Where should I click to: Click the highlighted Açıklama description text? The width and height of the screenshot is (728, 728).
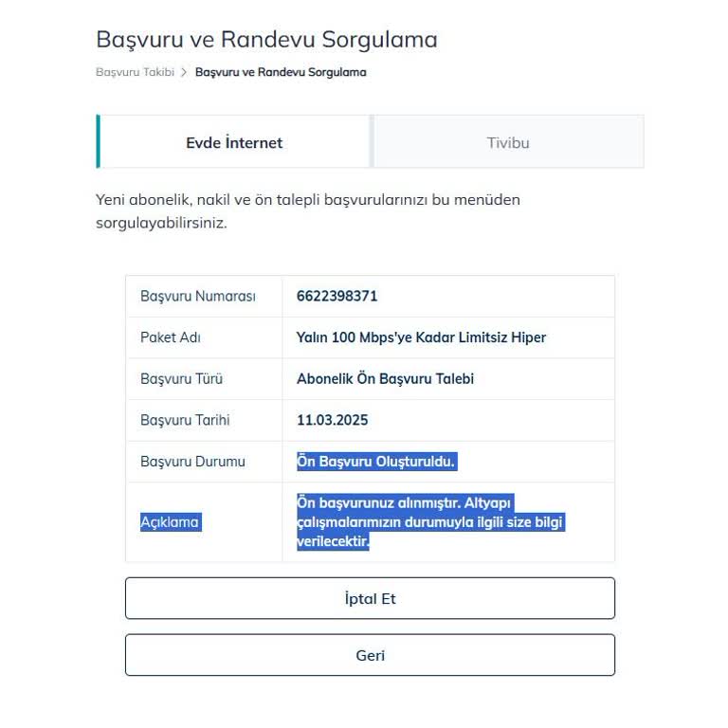click(430, 522)
